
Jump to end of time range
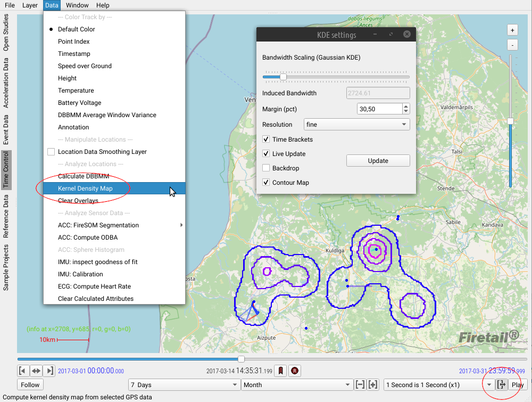point(49,371)
